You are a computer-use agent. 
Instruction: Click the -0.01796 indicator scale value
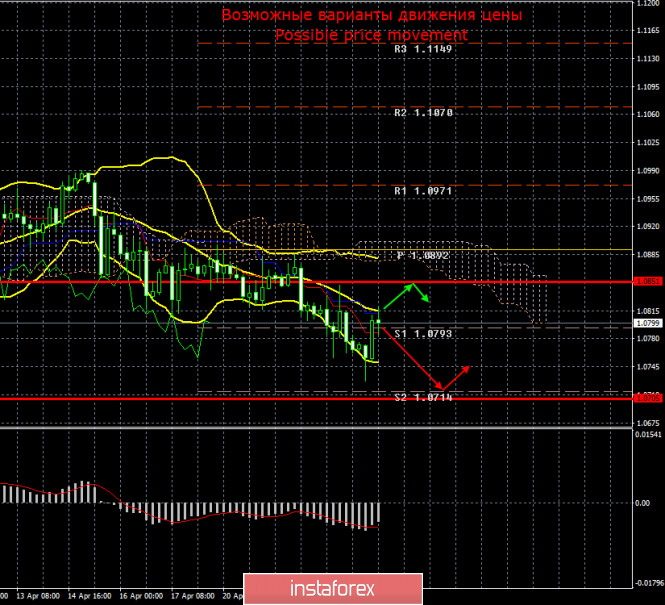point(648,584)
